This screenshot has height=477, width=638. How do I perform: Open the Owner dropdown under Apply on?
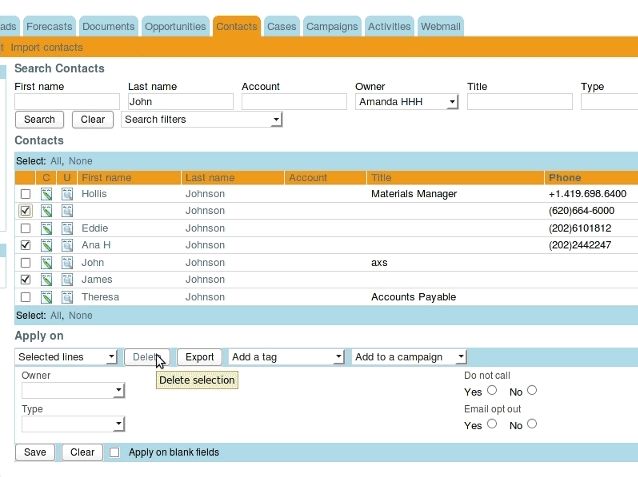click(73, 391)
